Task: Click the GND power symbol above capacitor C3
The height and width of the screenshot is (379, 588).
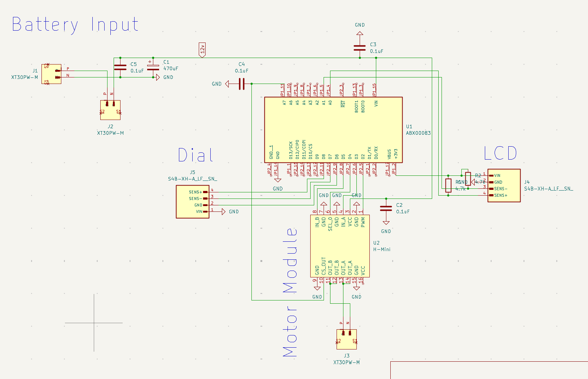Action: click(x=359, y=32)
